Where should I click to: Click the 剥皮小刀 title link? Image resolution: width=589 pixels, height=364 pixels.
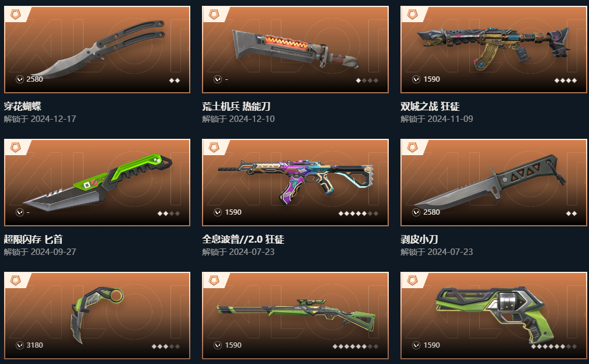[x=419, y=239]
